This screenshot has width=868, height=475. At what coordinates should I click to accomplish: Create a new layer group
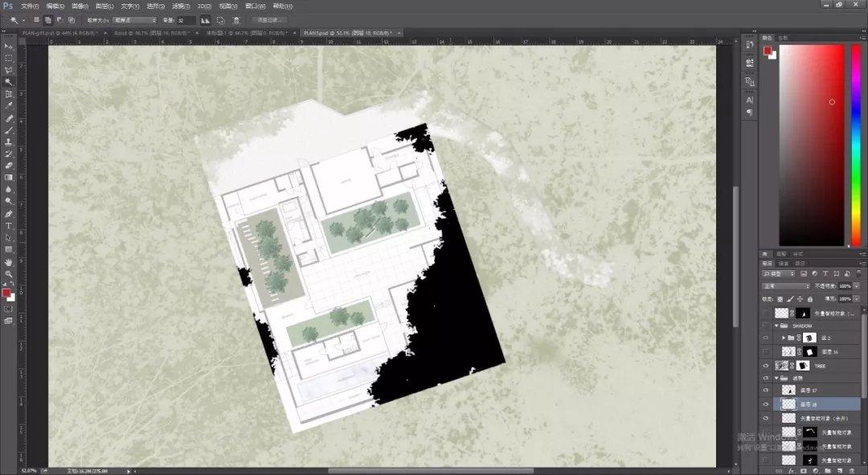tap(828, 471)
